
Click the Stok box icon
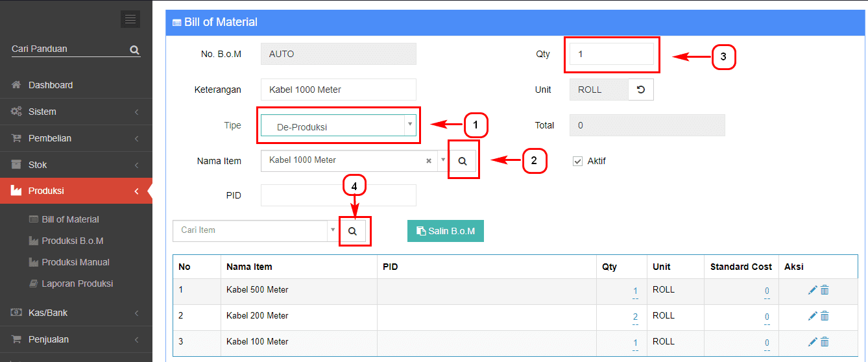tap(17, 165)
